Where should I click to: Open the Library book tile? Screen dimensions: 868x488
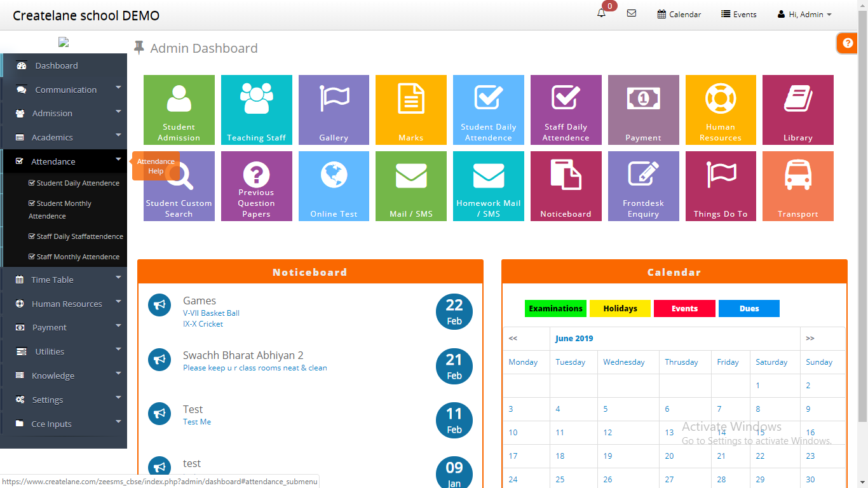797,109
